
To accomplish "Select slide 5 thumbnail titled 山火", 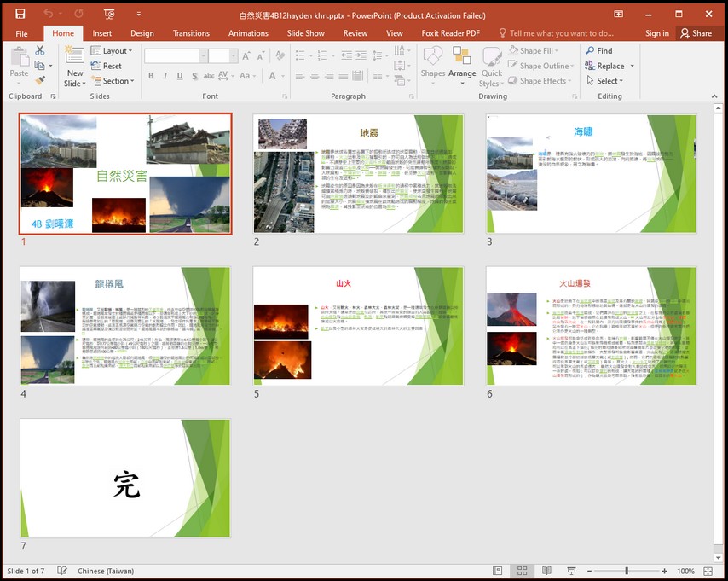I will (x=358, y=326).
